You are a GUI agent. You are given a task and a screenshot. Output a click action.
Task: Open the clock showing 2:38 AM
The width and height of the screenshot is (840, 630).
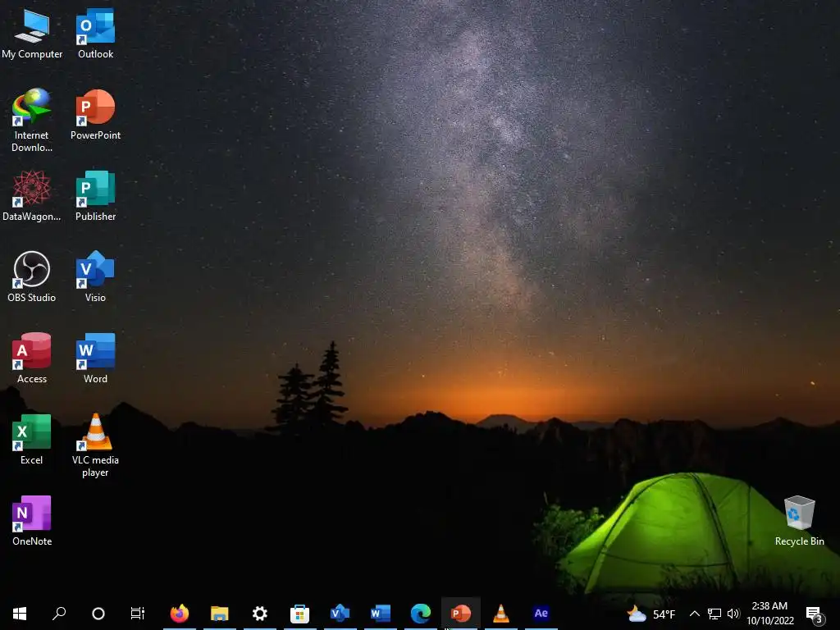pos(769,614)
